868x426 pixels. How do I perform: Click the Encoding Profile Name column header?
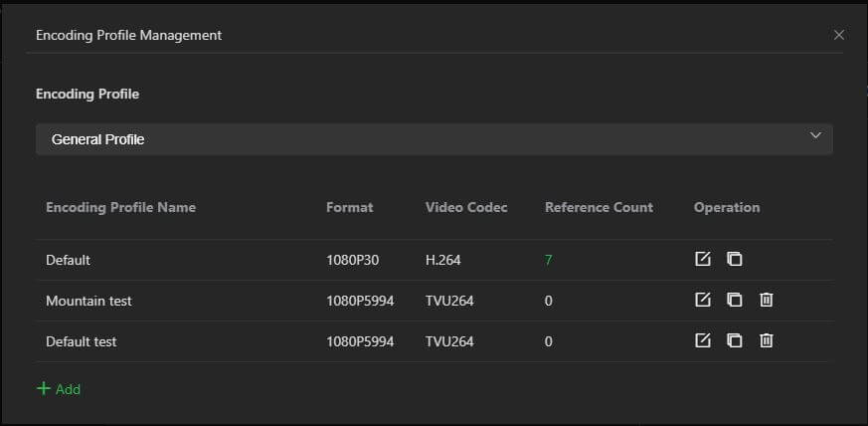[120, 207]
